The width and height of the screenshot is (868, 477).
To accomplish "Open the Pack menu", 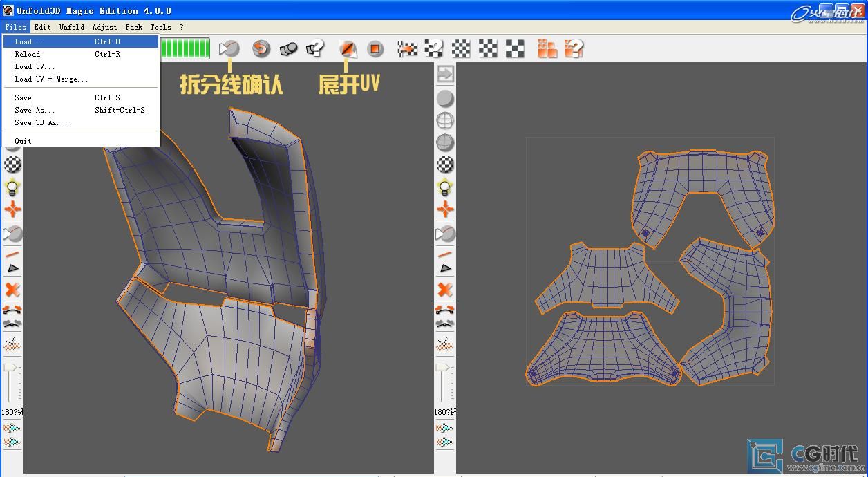I will click(x=134, y=27).
